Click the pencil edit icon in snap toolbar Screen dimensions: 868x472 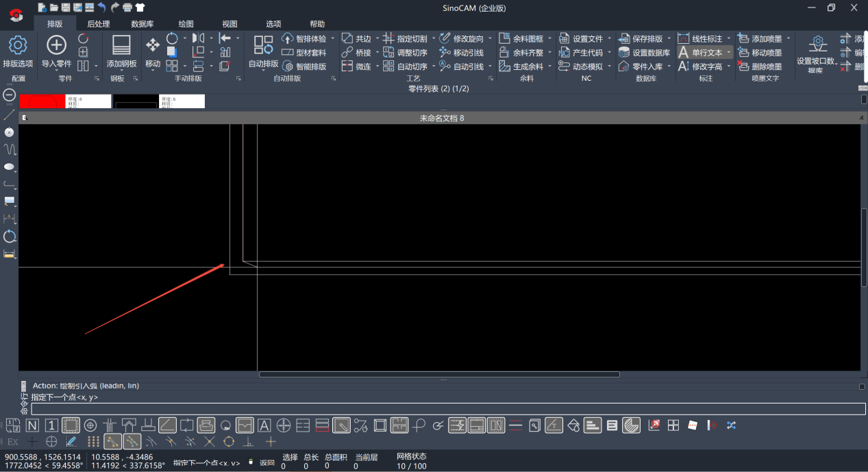click(x=71, y=442)
